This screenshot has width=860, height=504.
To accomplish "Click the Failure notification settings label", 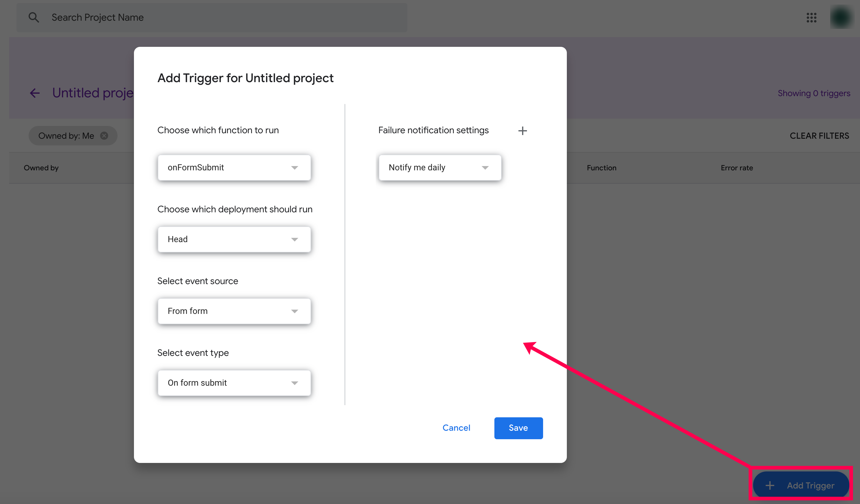I will pyautogui.click(x=434, y=130).
